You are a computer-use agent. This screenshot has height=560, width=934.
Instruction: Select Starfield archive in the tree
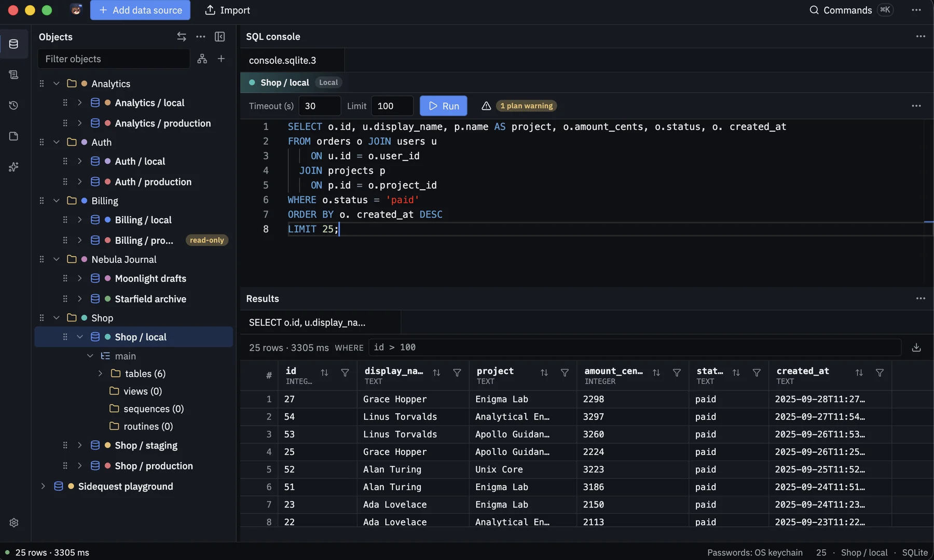[133, 299]
